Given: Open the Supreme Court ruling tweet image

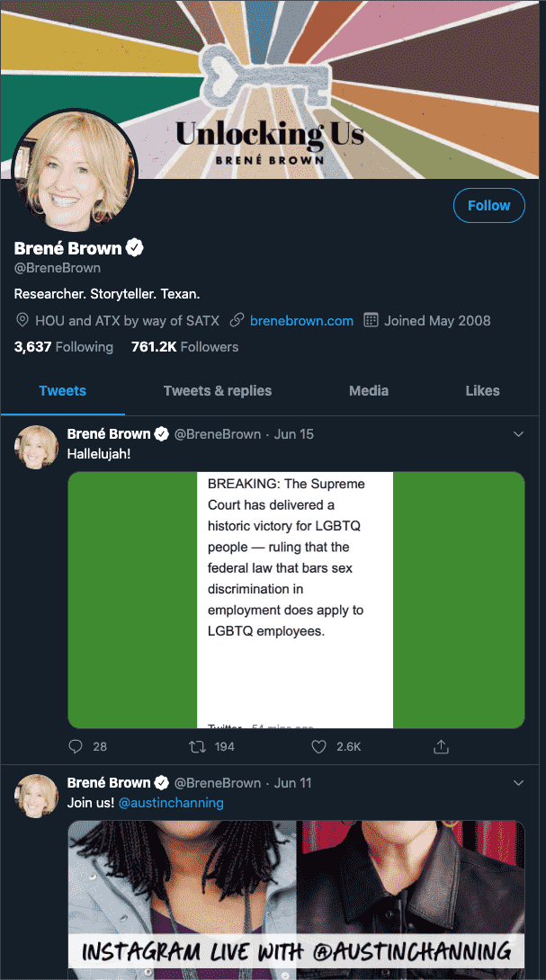Looking at the screenshot, I should (296, 599).
